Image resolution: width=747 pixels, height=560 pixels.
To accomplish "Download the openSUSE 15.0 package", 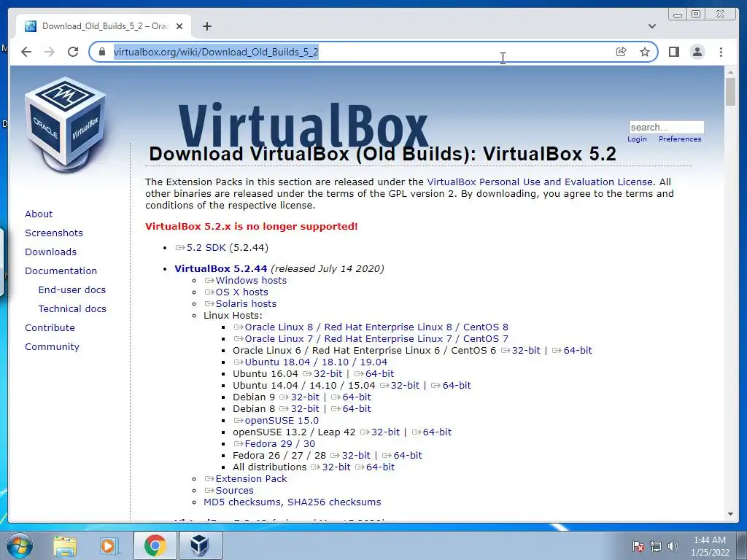I will (x=276, y=421).
